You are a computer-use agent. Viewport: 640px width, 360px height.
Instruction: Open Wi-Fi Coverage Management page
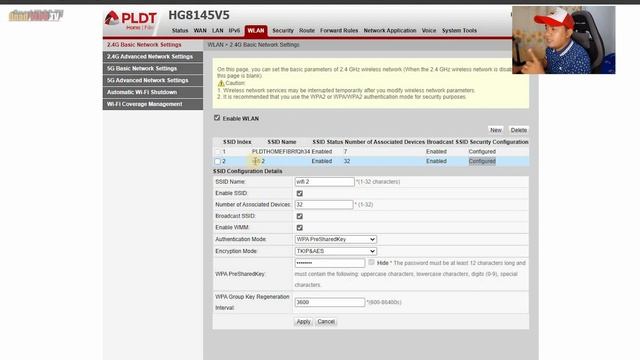[x=153, y=104]
